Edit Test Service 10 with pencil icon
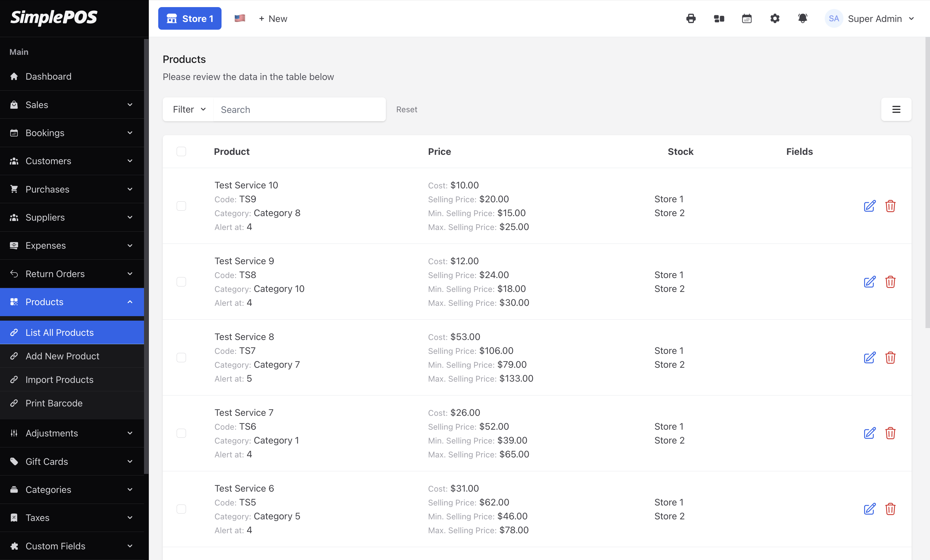Viewport: 930px width, 560px height. point(869,206)
